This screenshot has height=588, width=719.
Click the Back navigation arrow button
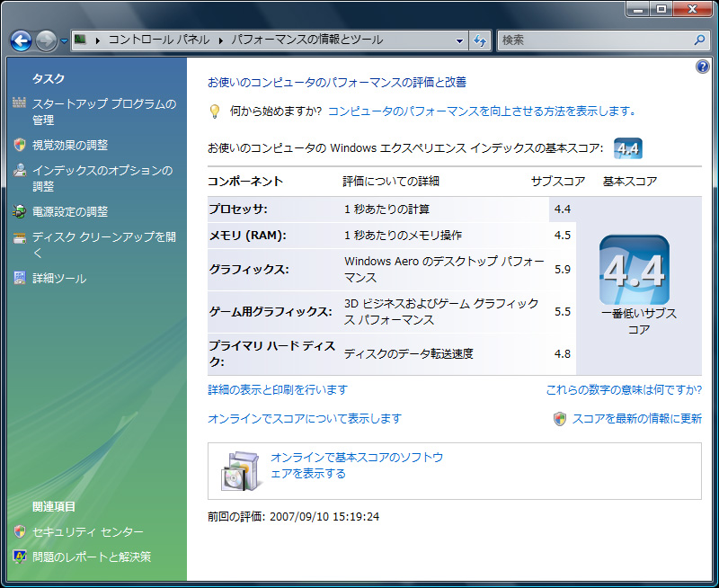pos(22,40)
